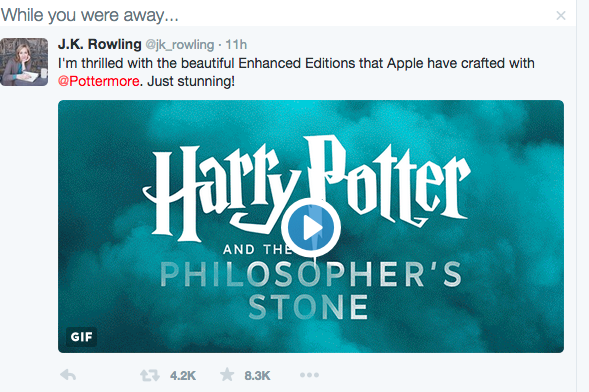Click the GIF badge on the media

pyautogui.click(x=82, y=337)
